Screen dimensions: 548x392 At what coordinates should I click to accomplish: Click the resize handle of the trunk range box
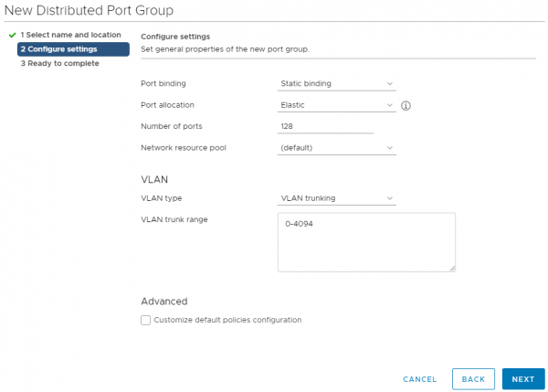point(451,268)
